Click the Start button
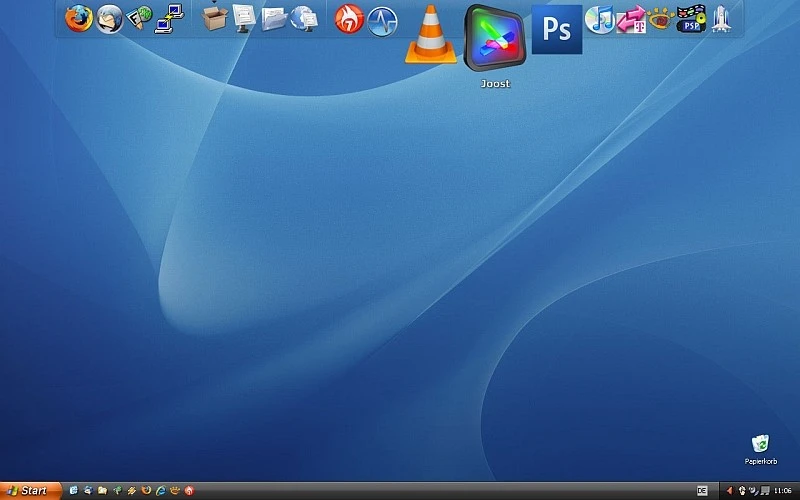800x500 pixels. (x=30, y=491)
